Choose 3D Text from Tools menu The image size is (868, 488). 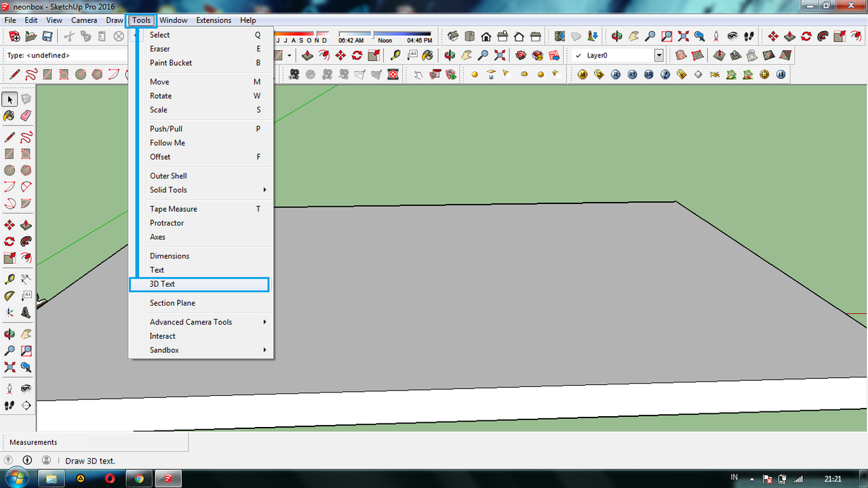(163, 284)
